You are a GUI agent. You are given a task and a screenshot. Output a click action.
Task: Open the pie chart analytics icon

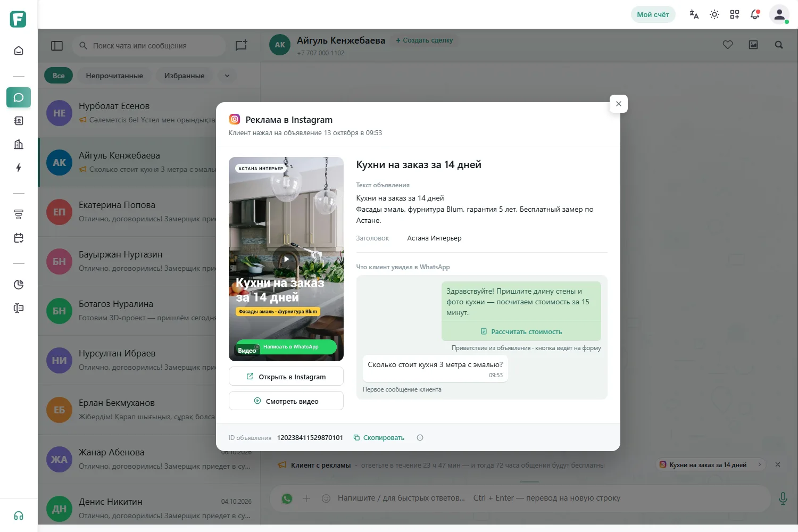tap(19, 285)
